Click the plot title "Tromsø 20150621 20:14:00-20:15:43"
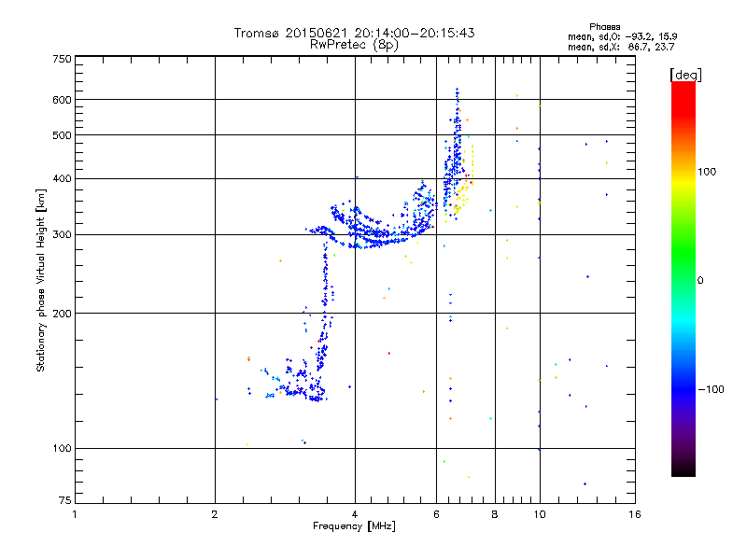The height and width of the screenshot is (560, 747). pyautogui.click(x=354, y=33)
